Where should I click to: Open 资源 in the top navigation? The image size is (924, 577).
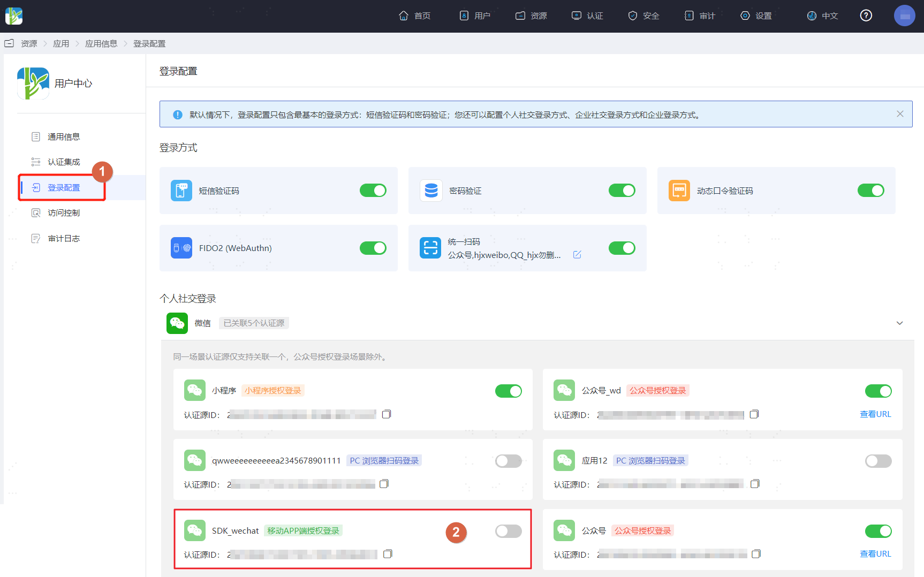[531, 16]
